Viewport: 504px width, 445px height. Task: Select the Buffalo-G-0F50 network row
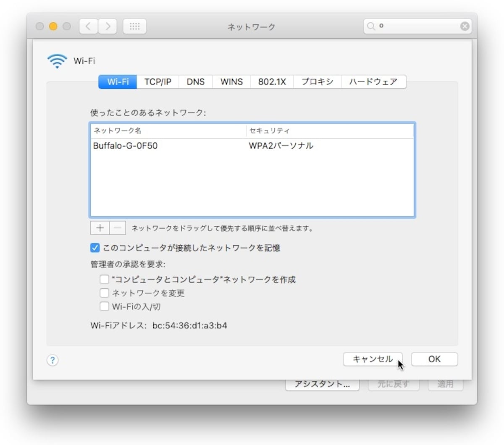pos(252,146)
